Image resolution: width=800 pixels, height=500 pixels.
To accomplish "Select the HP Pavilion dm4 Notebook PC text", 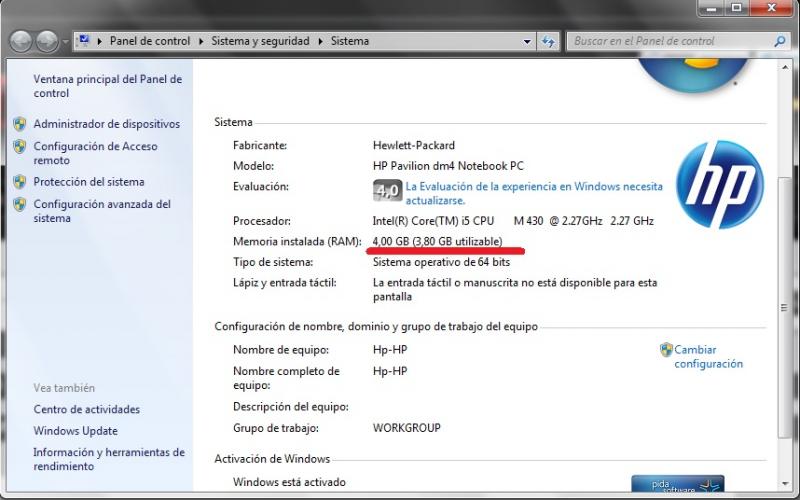I will tap(448, 166).
